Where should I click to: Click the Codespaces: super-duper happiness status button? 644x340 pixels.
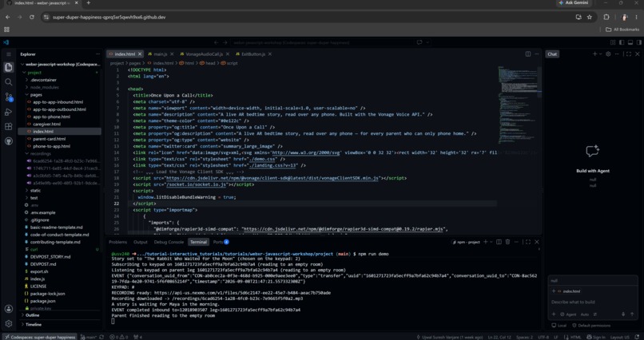39,337
